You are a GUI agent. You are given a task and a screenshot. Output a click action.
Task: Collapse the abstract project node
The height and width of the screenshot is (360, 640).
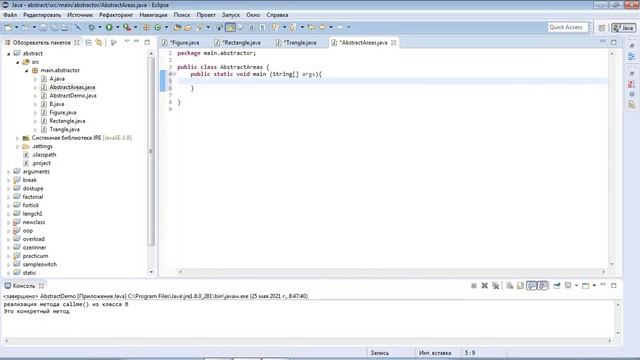(x=9, y=53)
